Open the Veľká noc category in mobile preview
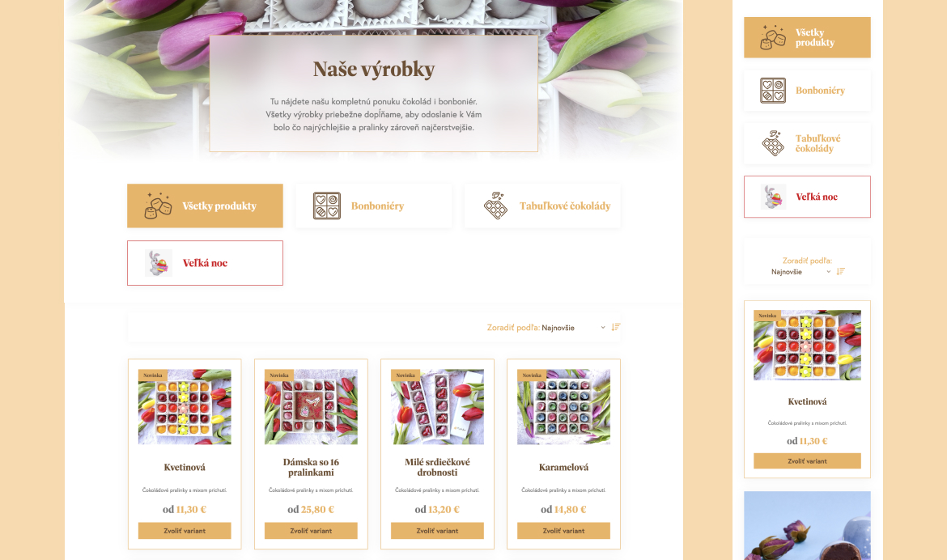 (807, 197)
